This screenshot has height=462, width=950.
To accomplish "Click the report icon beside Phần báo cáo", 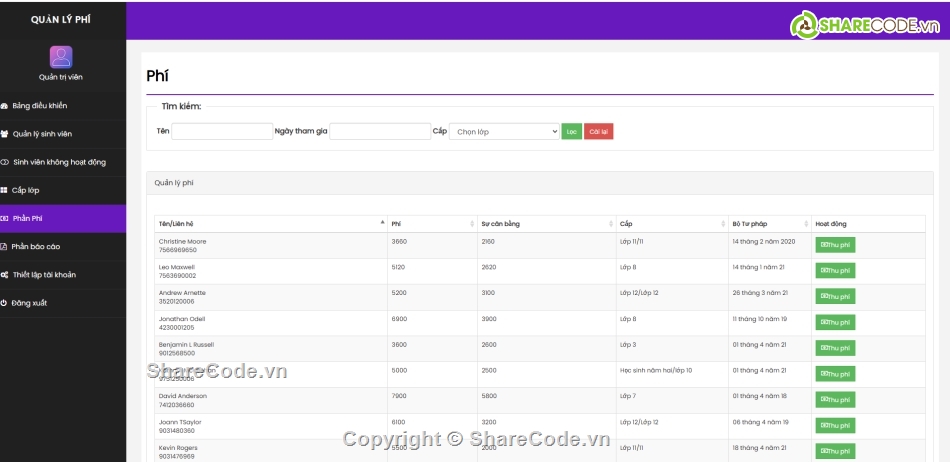I will 4,246.
